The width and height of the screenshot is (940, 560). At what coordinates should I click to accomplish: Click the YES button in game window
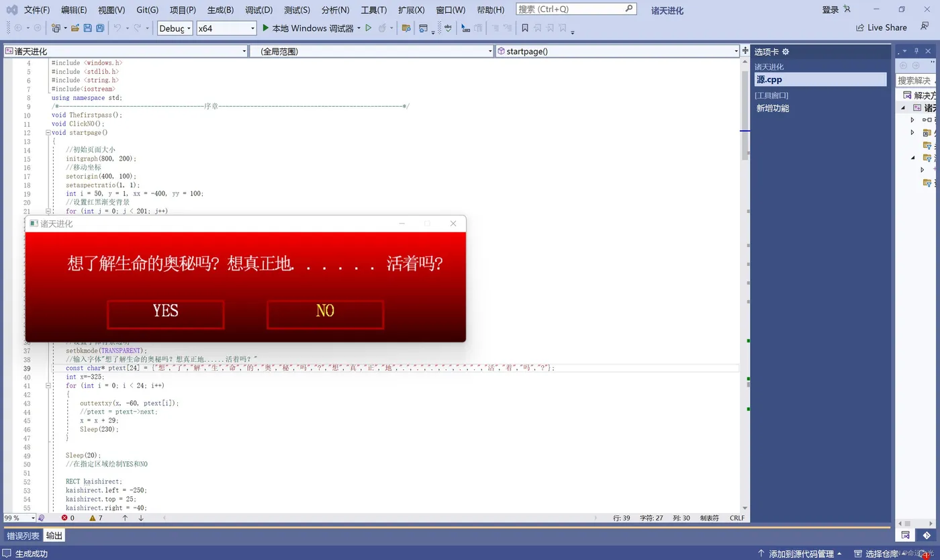[165, 314]
